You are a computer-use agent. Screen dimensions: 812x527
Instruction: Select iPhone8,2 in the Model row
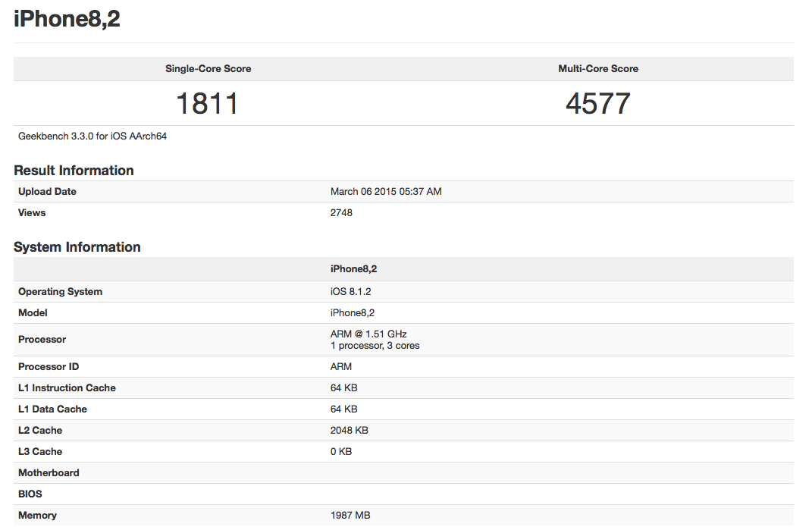coord(352,312)
